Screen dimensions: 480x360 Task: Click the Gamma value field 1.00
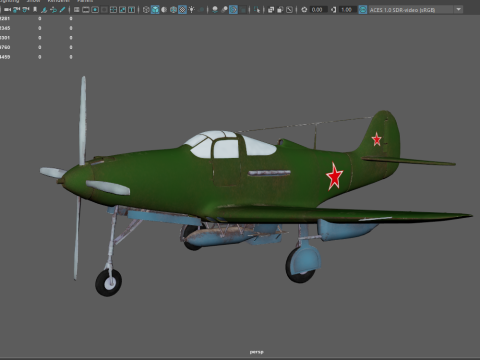348,10
